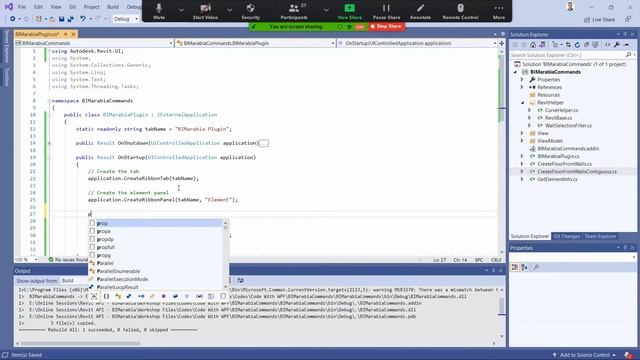This screenshot has width=640, height=360.
Task: Toggle auto-hide pin on Output panel
Action: (493, 271)
